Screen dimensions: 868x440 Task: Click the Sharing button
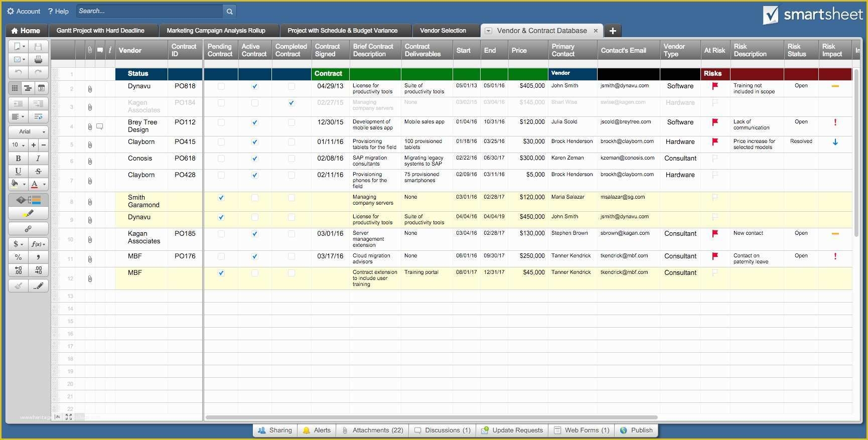[x=275, y=430]
